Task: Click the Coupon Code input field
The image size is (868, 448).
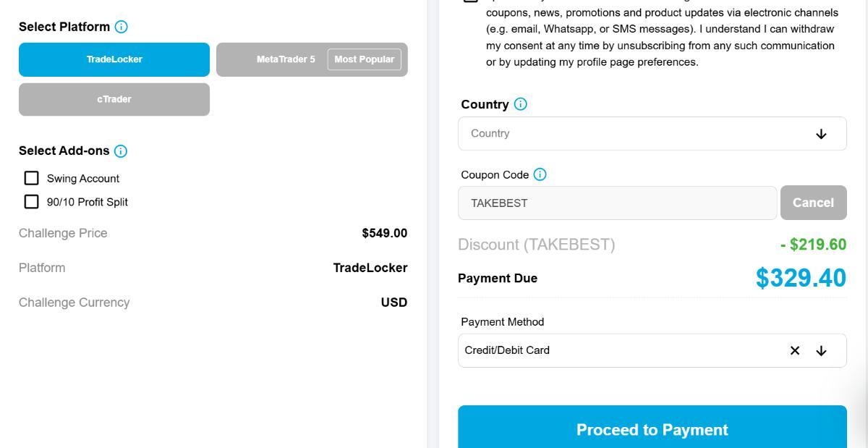Action: pos(617,203)
